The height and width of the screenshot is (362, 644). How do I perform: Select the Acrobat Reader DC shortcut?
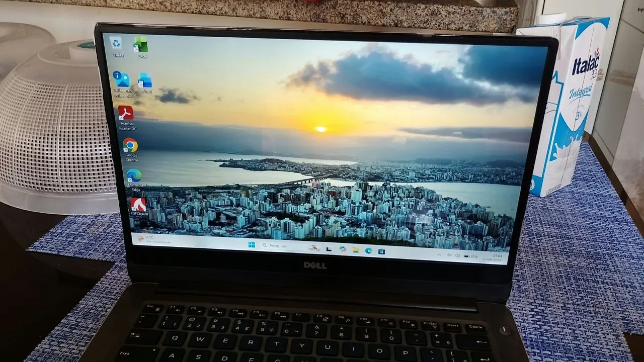pos(126,118)
